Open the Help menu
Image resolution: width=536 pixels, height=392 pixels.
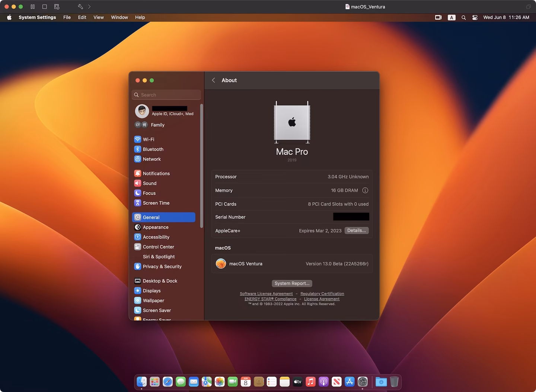140,17
